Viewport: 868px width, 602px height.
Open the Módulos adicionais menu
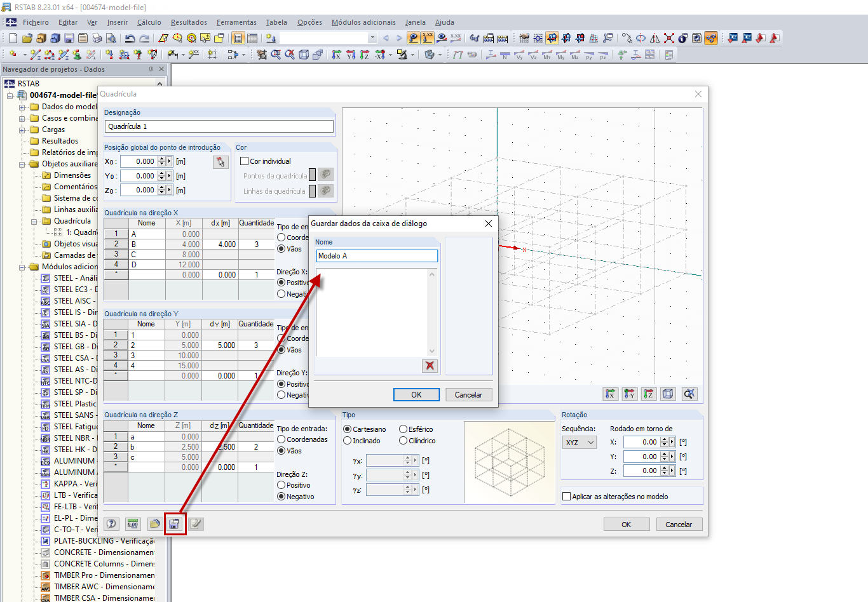tap(363, 22)
